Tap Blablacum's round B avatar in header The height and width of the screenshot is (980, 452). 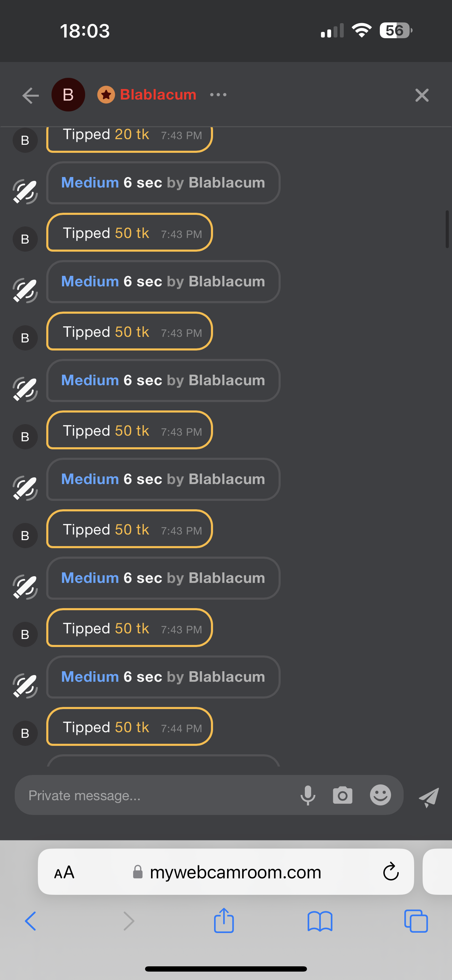click(68, 95)
